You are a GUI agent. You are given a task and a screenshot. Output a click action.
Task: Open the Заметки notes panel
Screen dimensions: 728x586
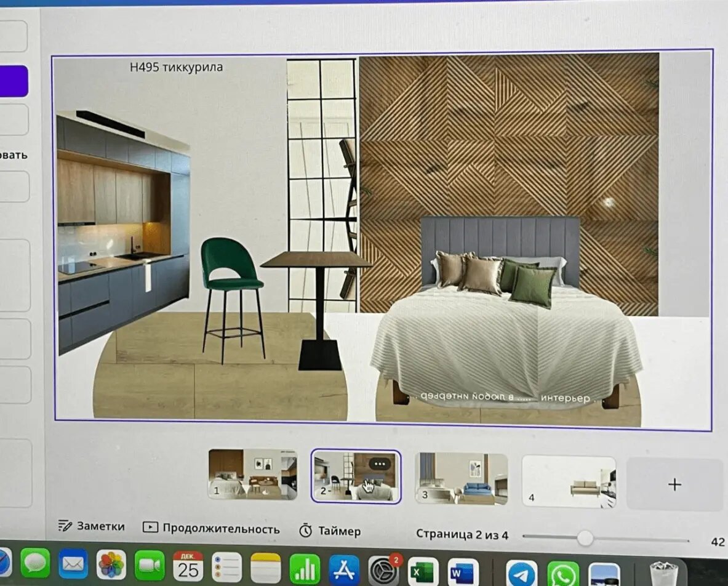[x=91, y=526]
